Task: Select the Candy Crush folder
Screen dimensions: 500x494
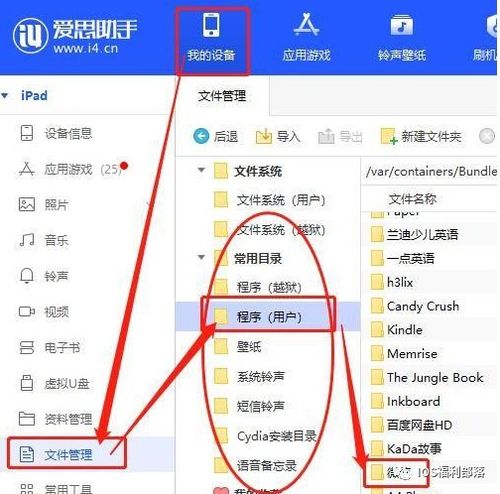Action: point(415,306)
